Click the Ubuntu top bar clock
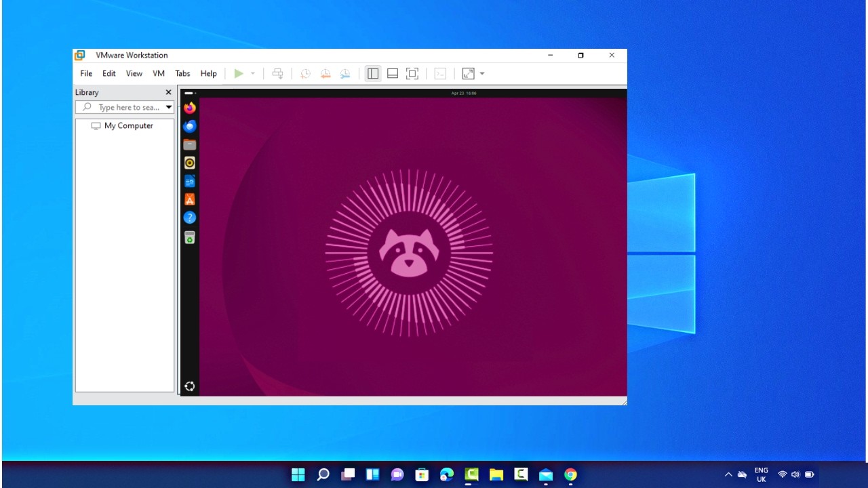Viewport: 868px width, 488px height. (x=464, y=93)
